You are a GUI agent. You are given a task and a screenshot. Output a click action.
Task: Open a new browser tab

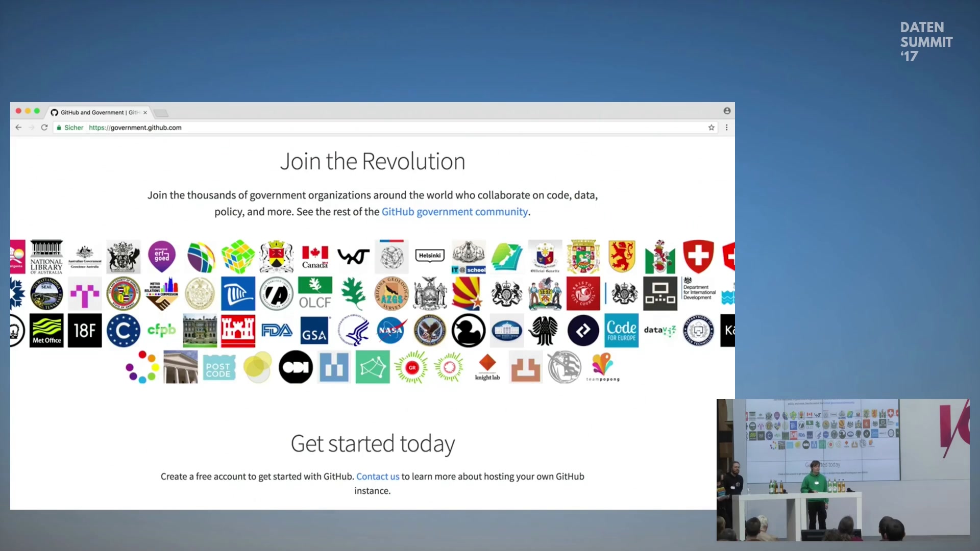(161, 113)
